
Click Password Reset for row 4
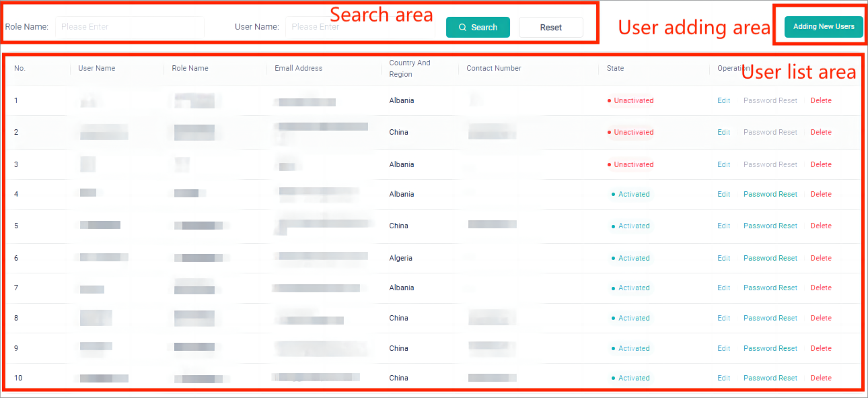(770, 195)
